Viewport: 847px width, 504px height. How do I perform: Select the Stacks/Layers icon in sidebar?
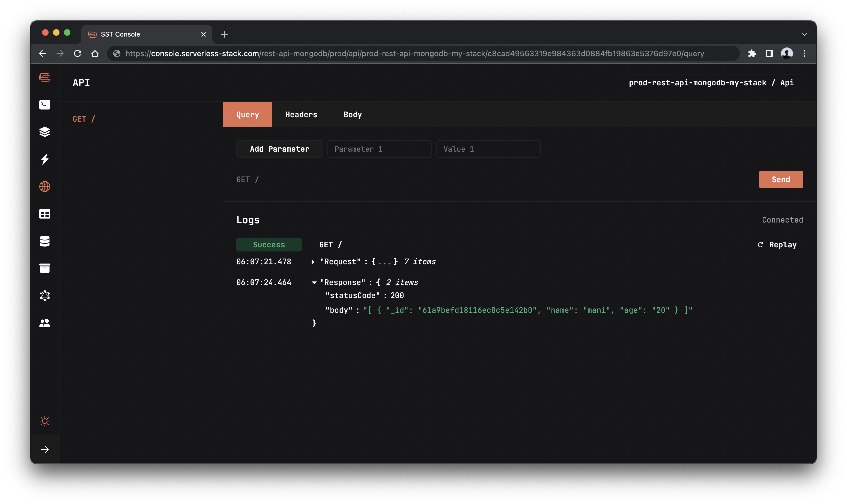pos(45,131)
